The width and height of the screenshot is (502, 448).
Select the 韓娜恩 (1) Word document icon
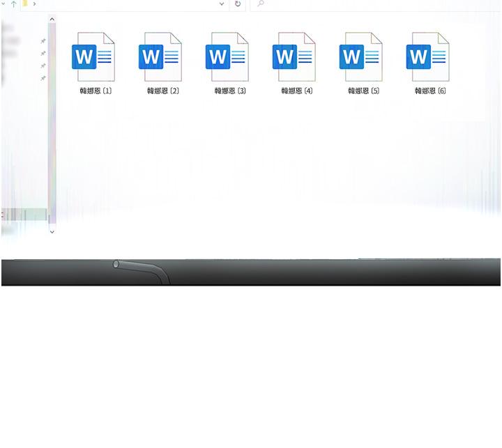click(x=93, y=57)
